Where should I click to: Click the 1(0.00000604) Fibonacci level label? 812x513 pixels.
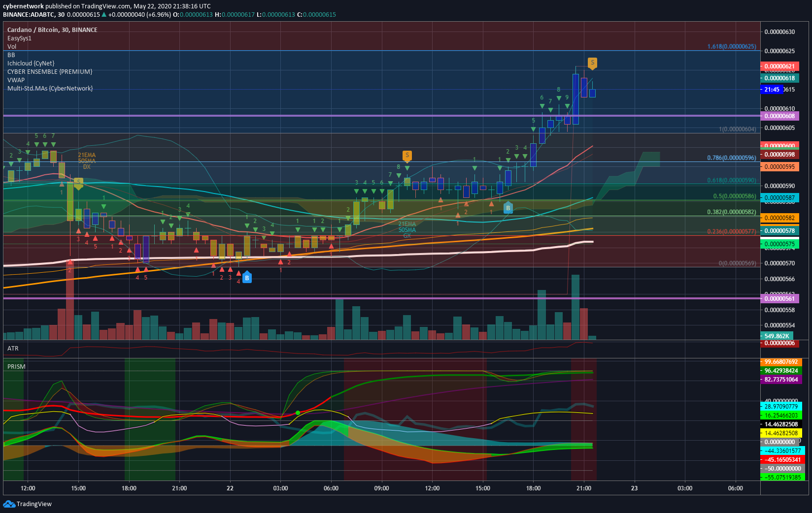pyautogui.click(x=738, y=129)
